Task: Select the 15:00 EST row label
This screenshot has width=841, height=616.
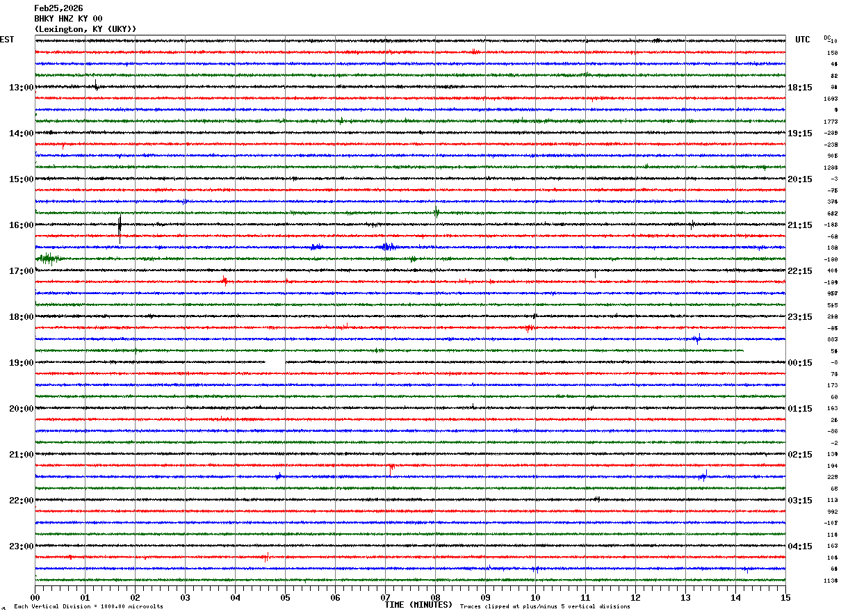Action: [22, 179]
